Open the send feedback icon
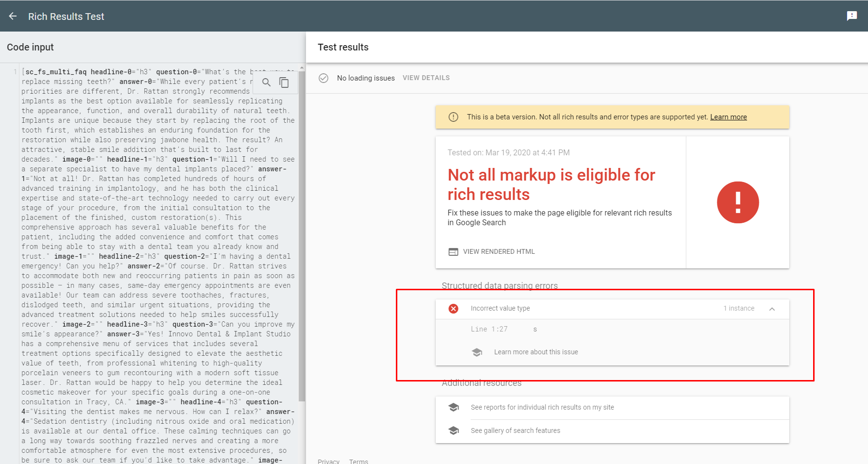The image size is (868, 464). [852, 16]
